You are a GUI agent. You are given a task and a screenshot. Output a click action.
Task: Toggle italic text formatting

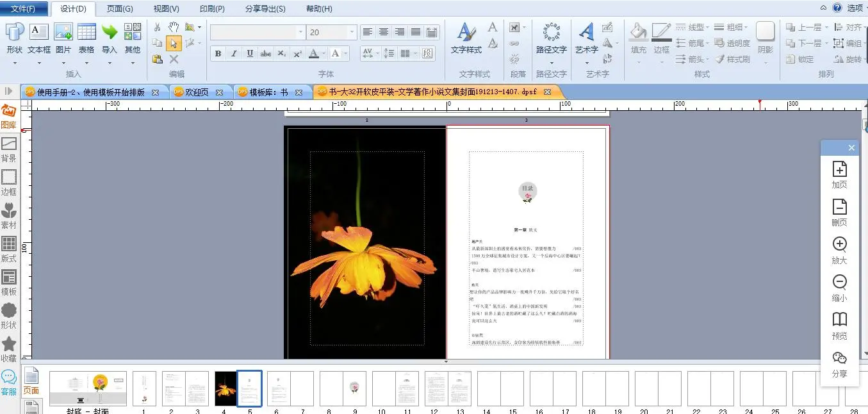tap(234, 54)
